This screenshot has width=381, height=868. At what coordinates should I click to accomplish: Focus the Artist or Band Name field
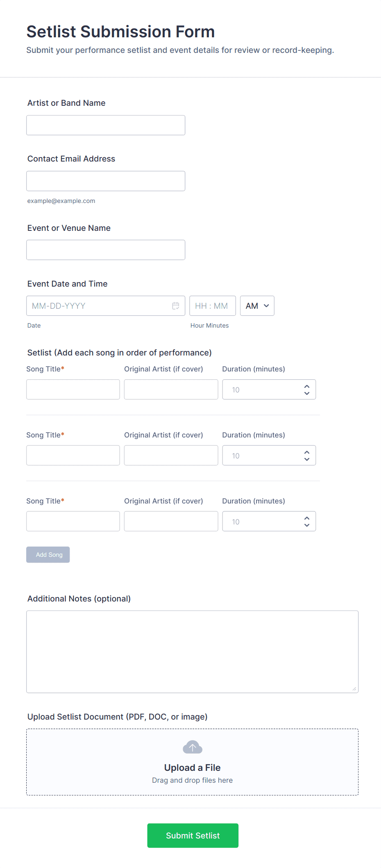point(106,125)
